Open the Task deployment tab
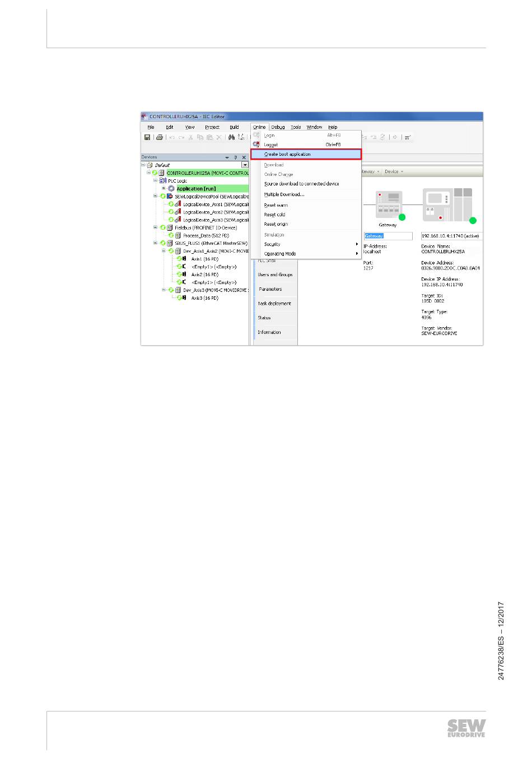This screenshot has height=758, width=532. [274, 304]
